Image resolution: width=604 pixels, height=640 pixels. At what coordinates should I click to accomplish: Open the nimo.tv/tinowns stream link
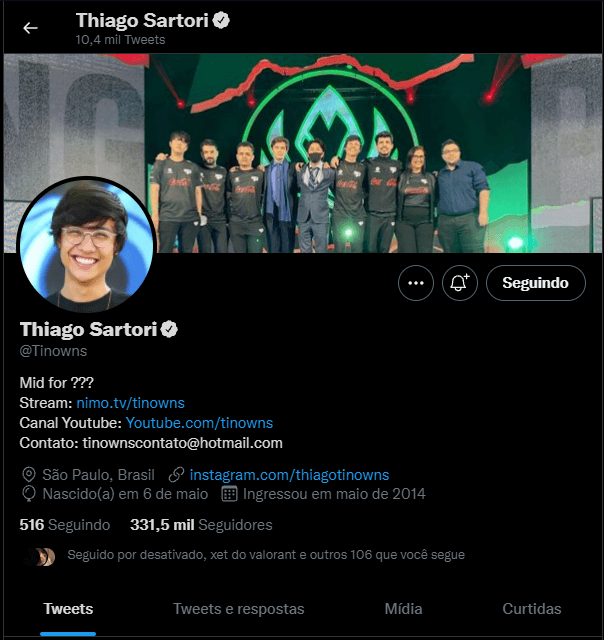(x=131, y=403)
